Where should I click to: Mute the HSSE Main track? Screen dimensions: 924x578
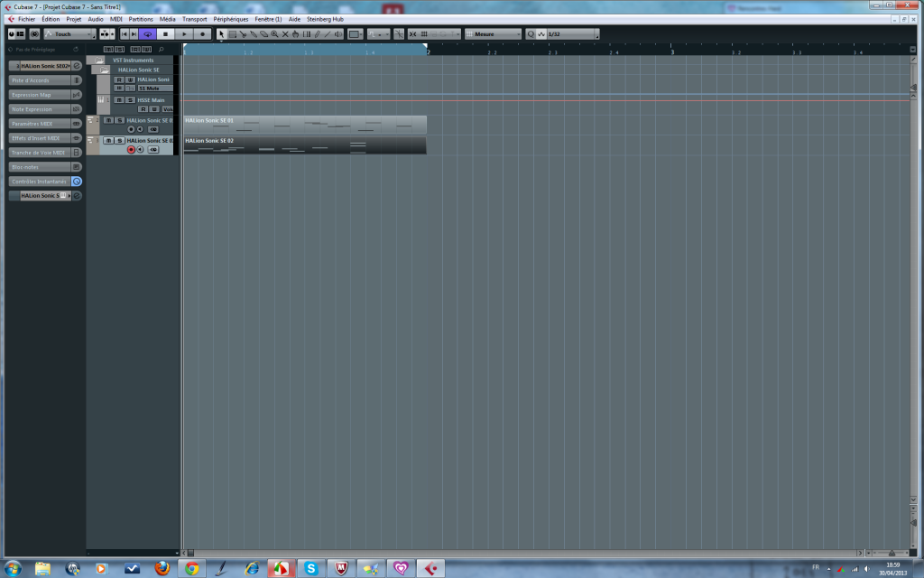click(119, 100)
